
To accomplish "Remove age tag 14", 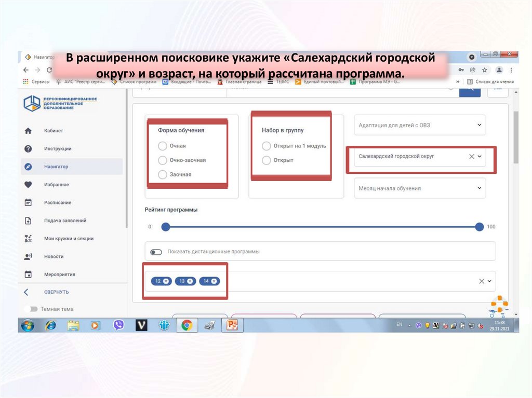I will click(214, 281).
